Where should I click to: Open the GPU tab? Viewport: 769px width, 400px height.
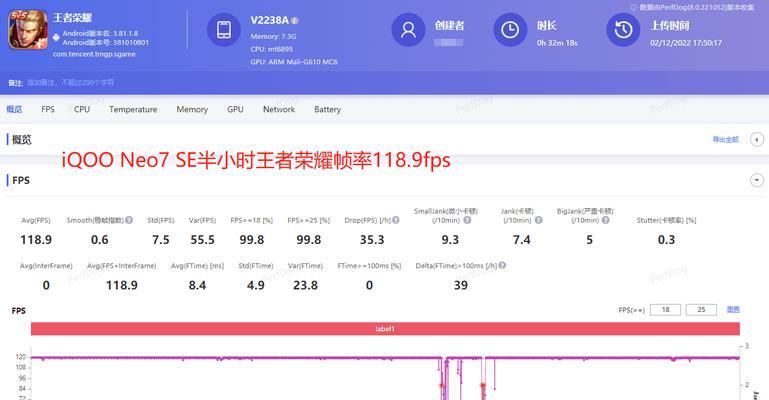coord(235,109)
